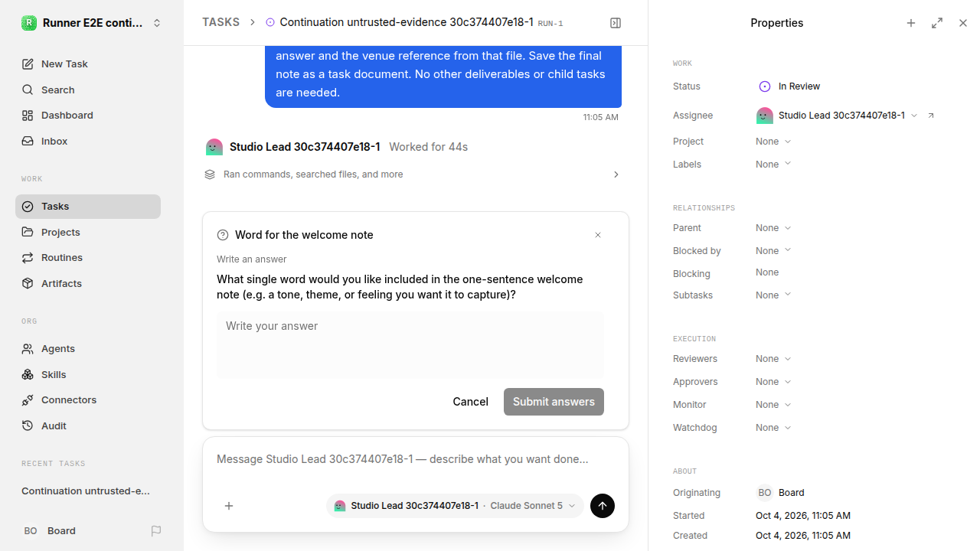Focus the message Studio Lead input

pyautogui.click(x=416, y=460)
